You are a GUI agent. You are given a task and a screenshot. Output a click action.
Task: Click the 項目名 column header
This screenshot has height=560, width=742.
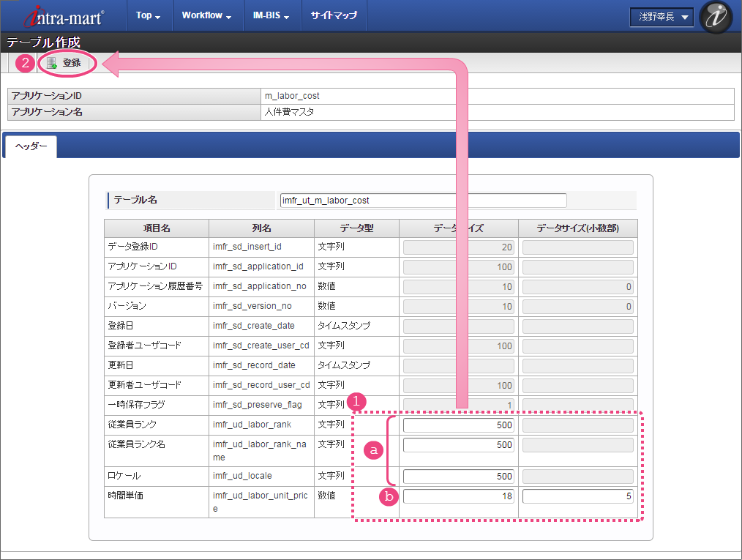tap(157, 228)
